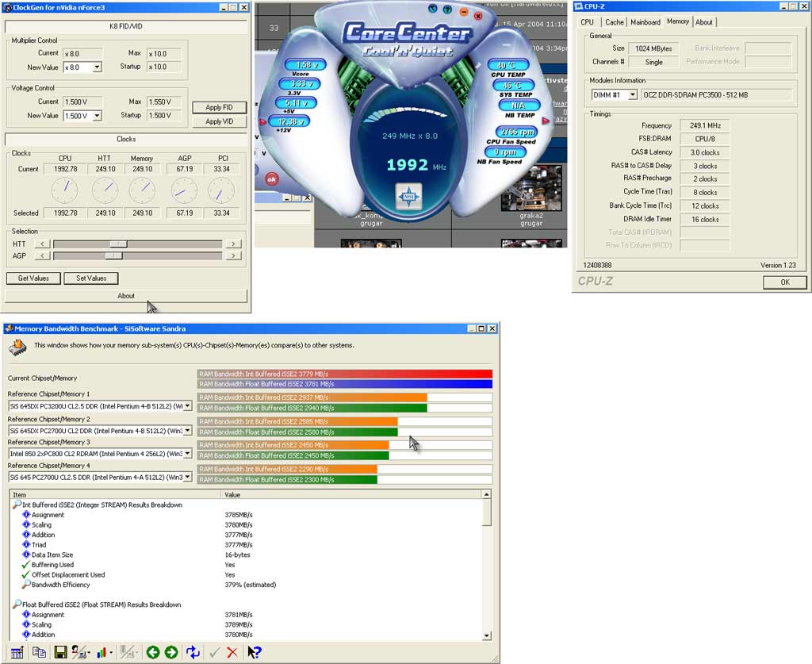The height and width of the screenshot is (664, 812).
Task: Open the multiplier New Value dropdown
Action: tap(97, 67)
